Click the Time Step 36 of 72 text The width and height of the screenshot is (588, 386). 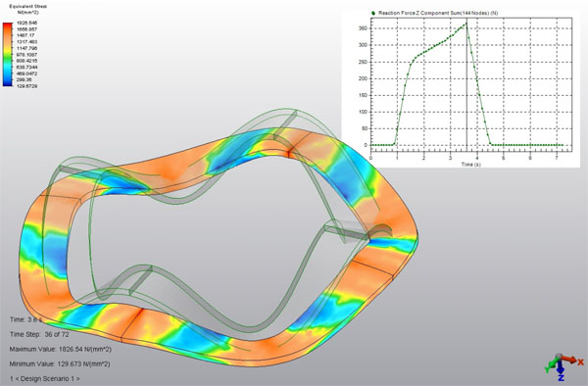pos(39,334)
